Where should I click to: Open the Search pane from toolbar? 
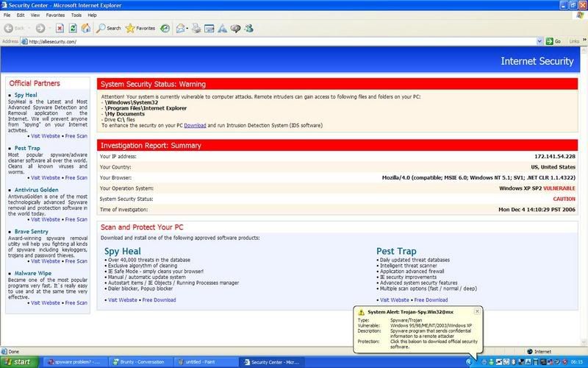(x=108, y=28)
